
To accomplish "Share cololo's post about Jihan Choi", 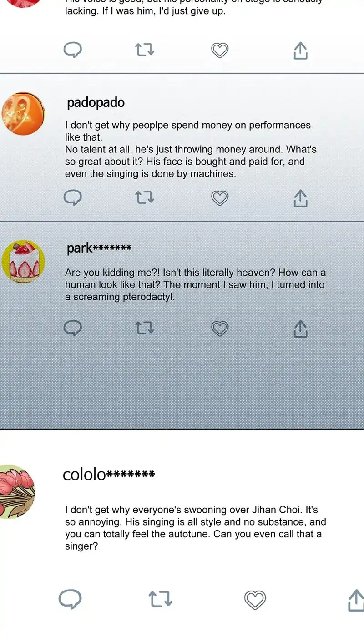I will click(x=356, y=600).
